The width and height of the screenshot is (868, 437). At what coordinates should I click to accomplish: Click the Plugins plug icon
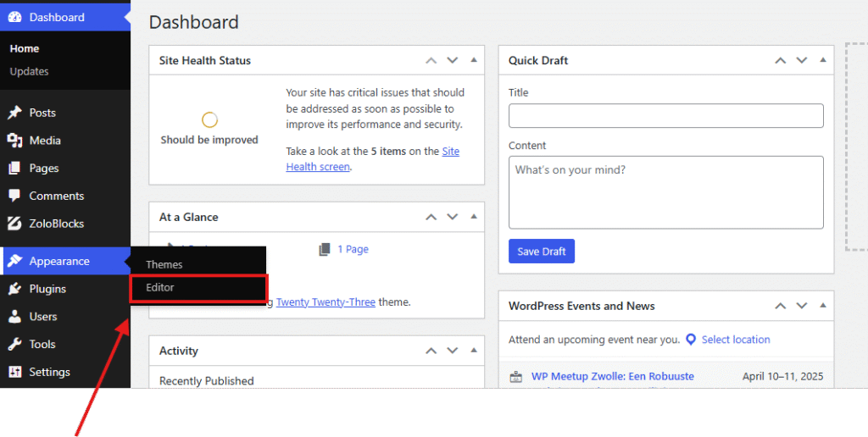click(15, 289)
